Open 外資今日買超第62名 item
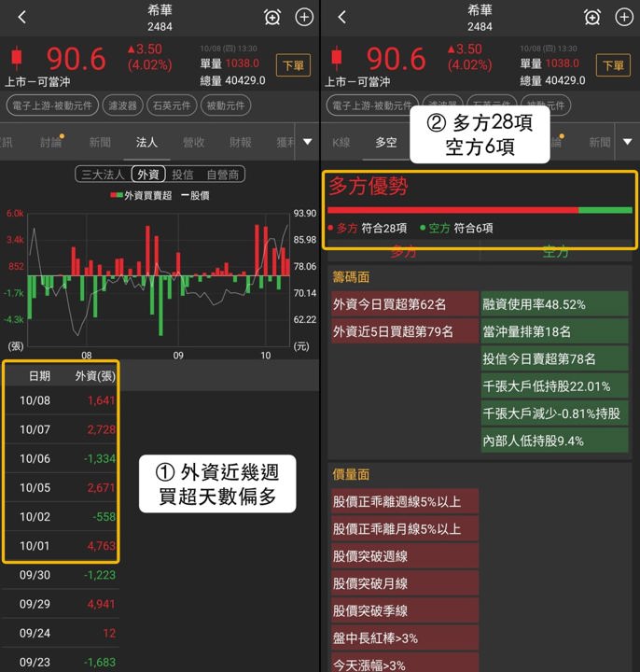The width and height of the screenshot is (640, 672). coord(405,304)
